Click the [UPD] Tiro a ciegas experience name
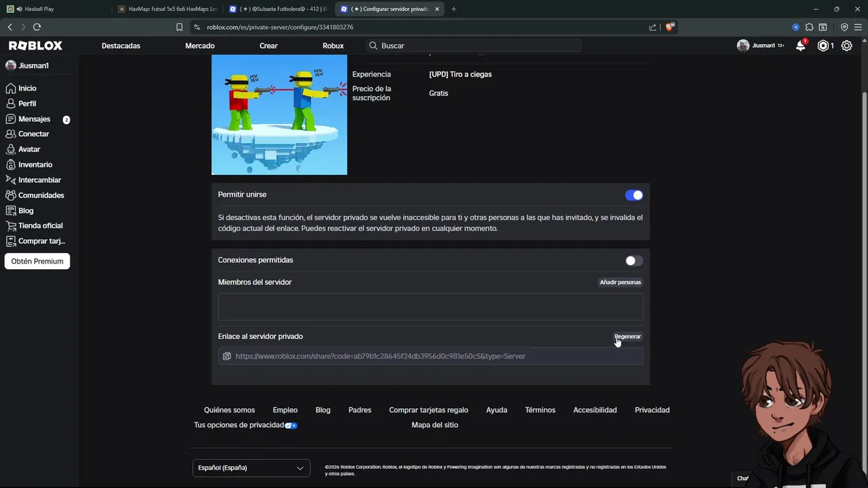 pos(460,75)
